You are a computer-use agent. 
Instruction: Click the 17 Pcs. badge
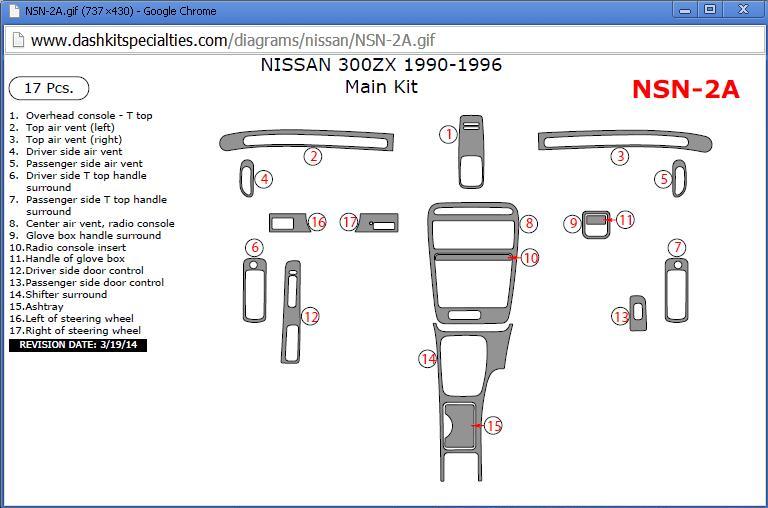(x=49, y=88)
